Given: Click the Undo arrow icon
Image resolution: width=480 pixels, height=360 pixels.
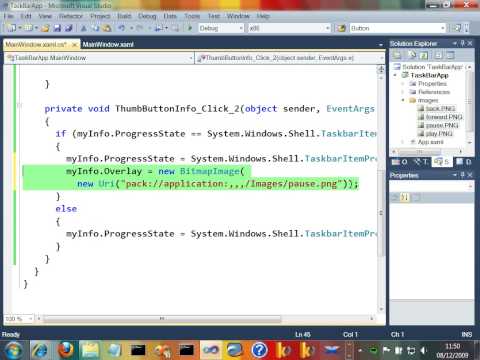Looking at the screenshot, I should click(122, 28).
